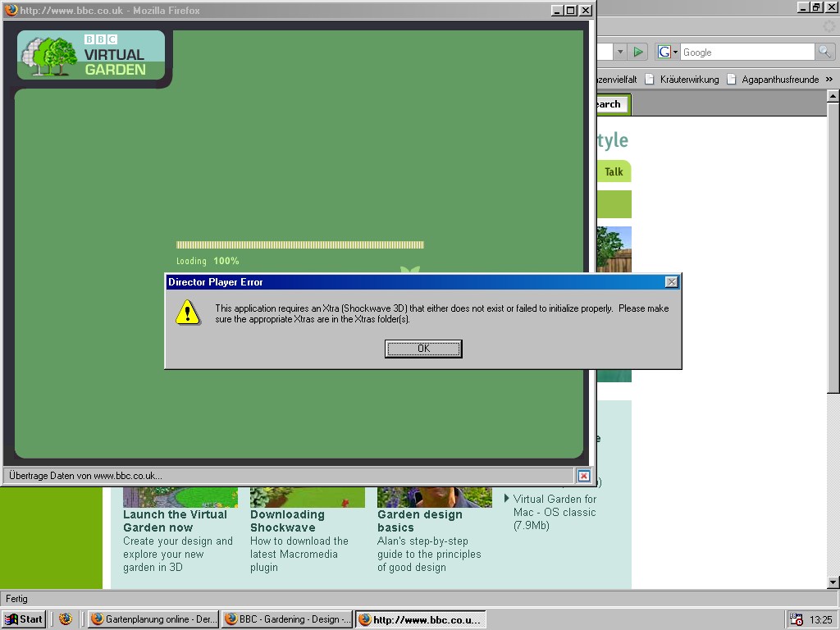Click OK in the Director Player Error dialog
This screenshot has height=630, width=840.
(x=423, y=349)
